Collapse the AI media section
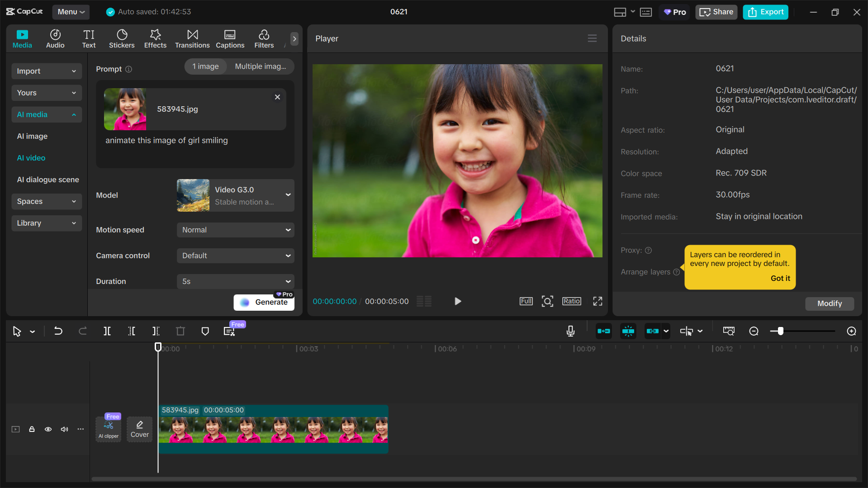Image resolution: width=868 pixels, height=488 pixels. point(47,114)
